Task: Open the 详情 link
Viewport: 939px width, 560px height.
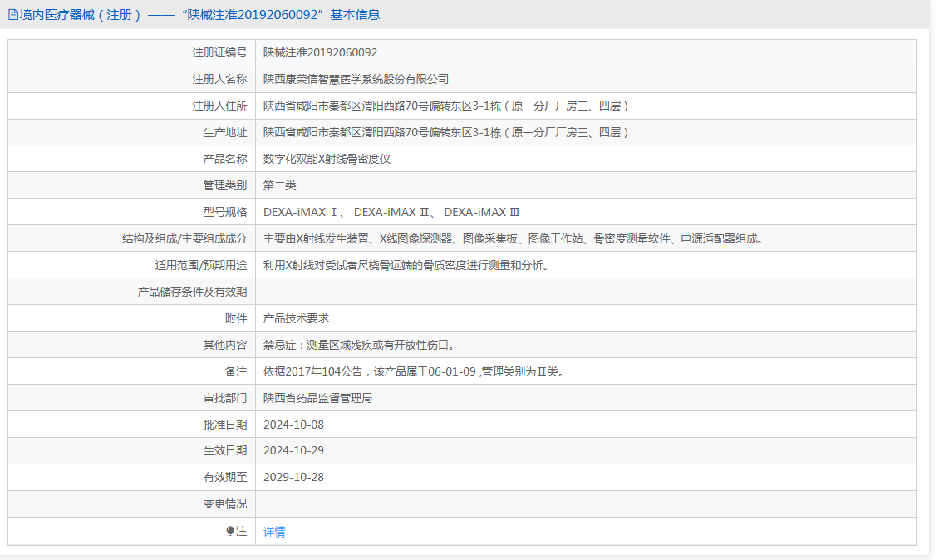Action: (x=274, y=531)
